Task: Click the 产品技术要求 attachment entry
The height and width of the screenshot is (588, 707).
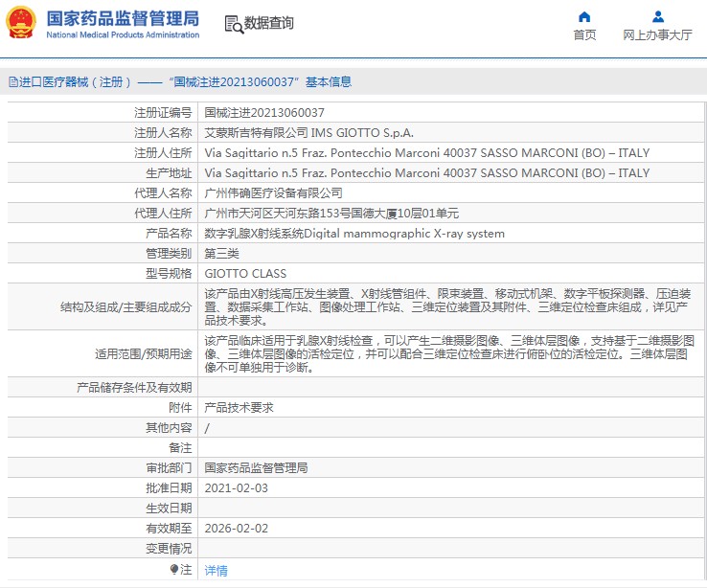Action: [x=239, y=407]
